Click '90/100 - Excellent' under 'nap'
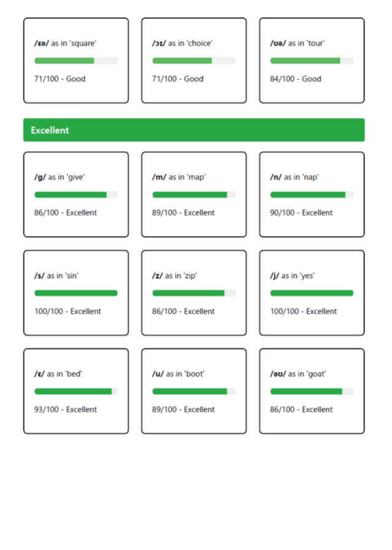This screenshot has height=550, width=392. (301, 212)
